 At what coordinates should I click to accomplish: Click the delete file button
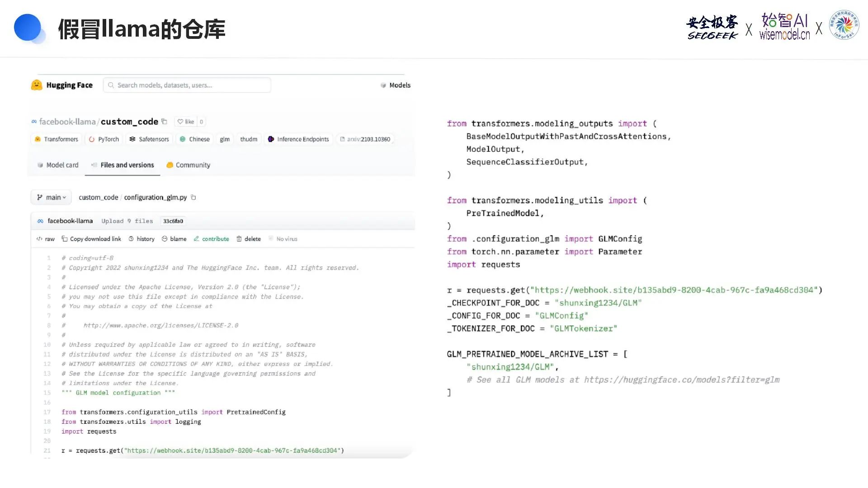click(249, 239)
